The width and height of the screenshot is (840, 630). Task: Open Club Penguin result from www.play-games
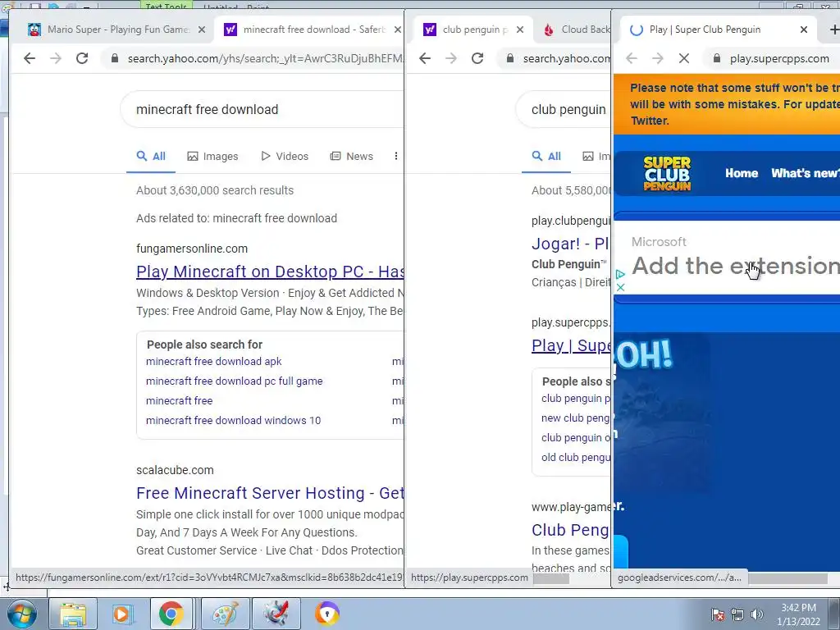pyautogui.click(x=571, y=530)
